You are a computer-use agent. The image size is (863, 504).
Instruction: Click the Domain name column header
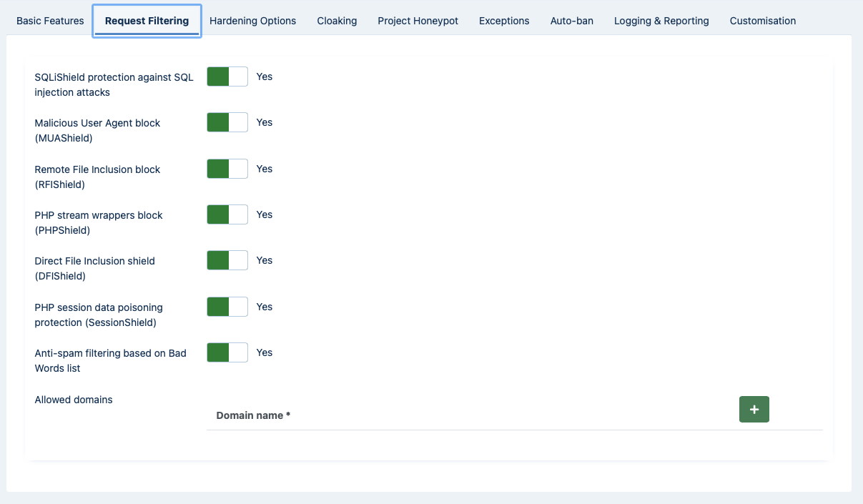click(x=253, y=415)
